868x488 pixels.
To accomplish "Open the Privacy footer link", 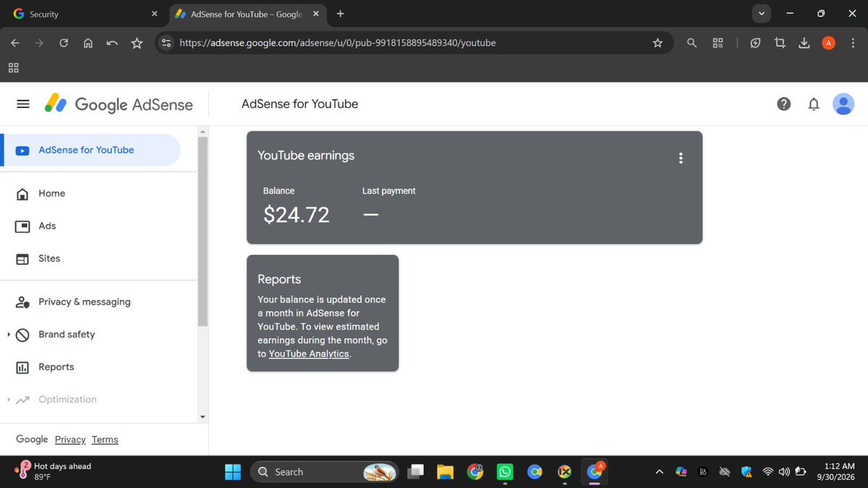I will pyautogui.click(x=70, y=440).
